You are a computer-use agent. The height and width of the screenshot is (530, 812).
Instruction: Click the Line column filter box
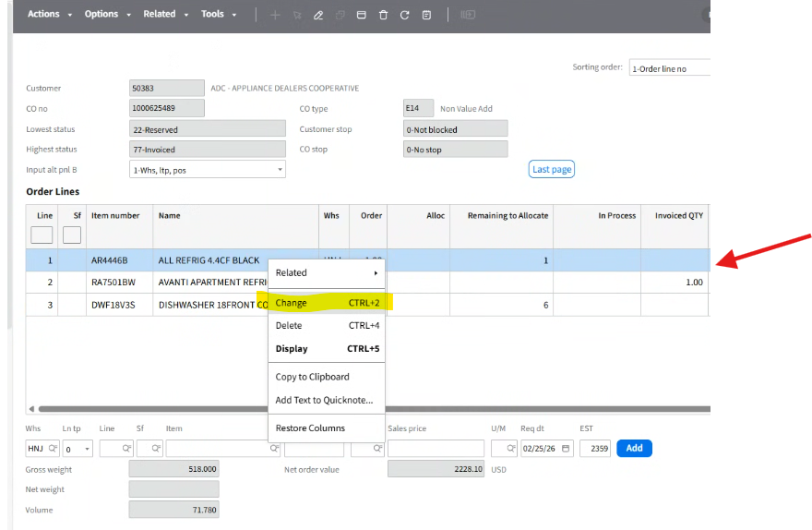click(42, 235)
